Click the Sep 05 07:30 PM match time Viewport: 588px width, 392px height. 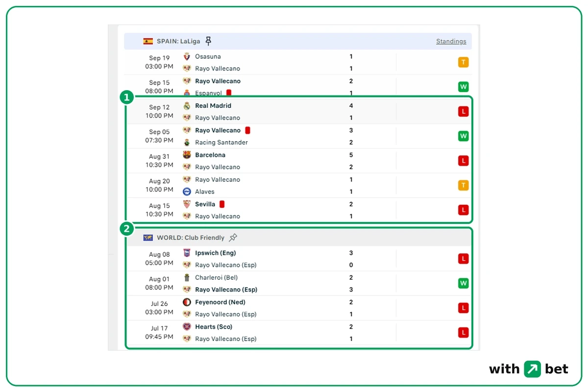click(159, 136)
